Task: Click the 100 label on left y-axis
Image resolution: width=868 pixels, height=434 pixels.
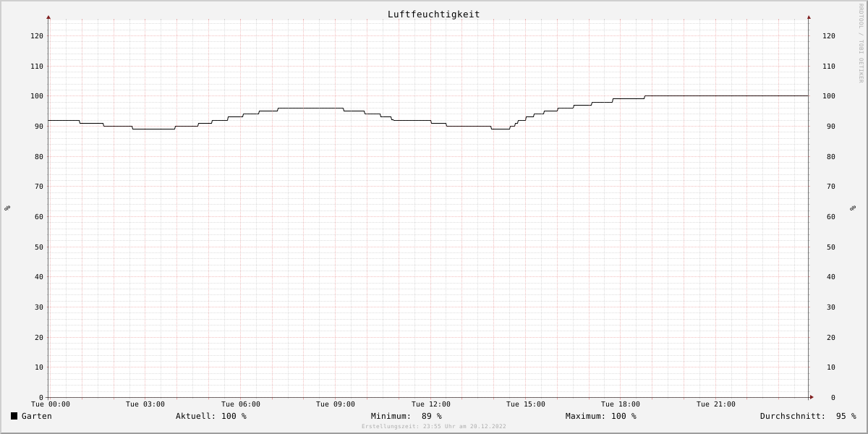Action: 37,96
